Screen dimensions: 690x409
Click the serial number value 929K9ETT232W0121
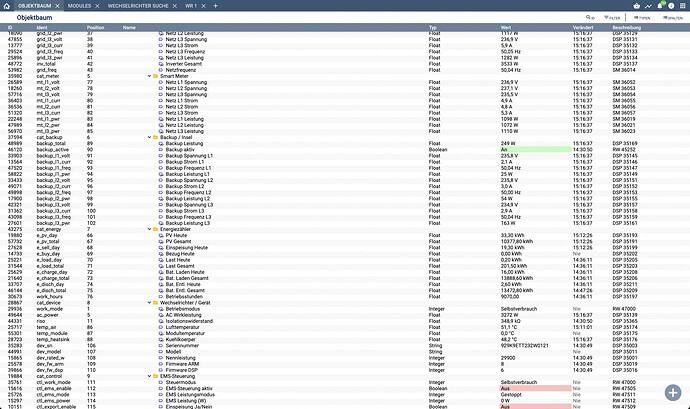525,346
